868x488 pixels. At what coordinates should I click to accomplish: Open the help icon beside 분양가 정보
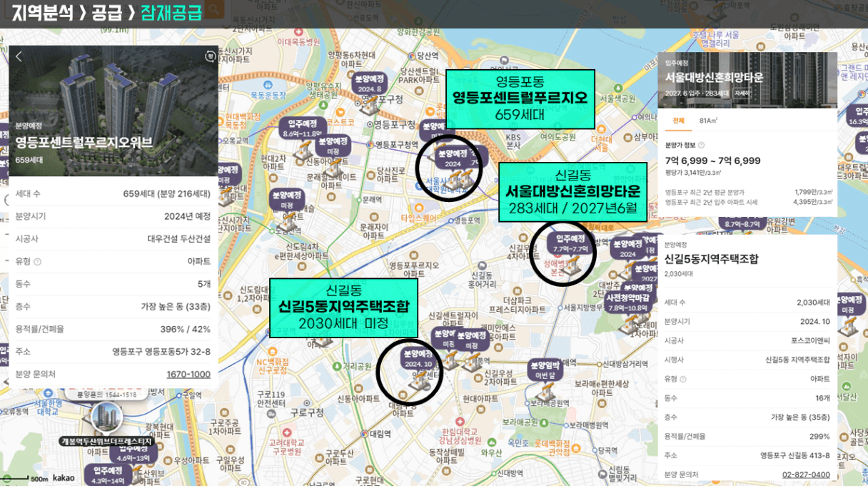(x=701, y=146)
